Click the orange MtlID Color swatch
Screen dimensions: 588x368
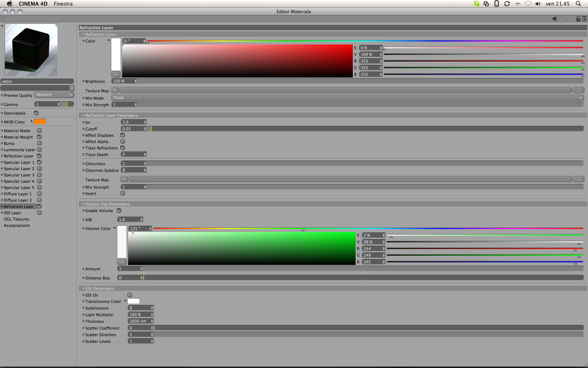pos(40,122)
